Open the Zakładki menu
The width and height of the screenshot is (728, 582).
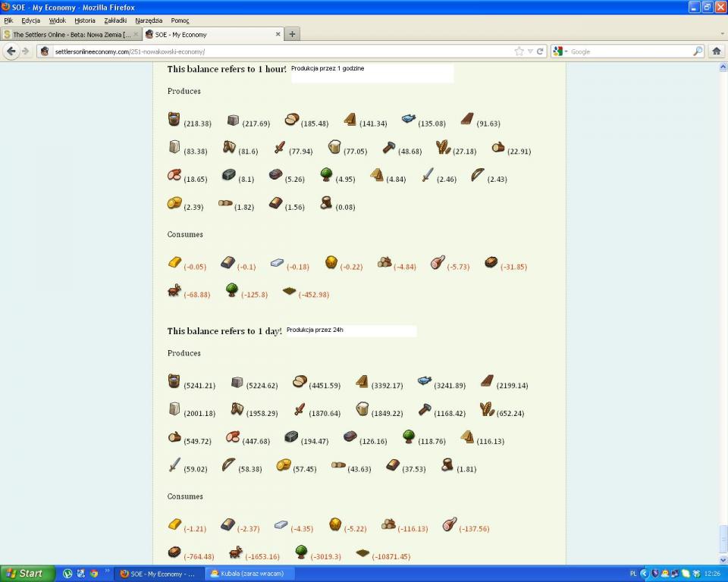115,20
